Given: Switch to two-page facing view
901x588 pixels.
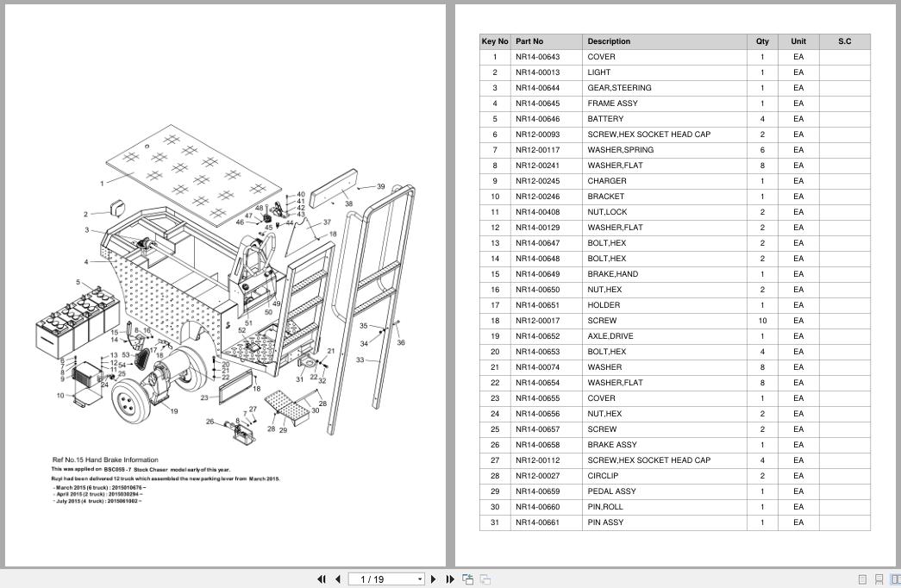Looking at the screenshot, I should point(895,579).
